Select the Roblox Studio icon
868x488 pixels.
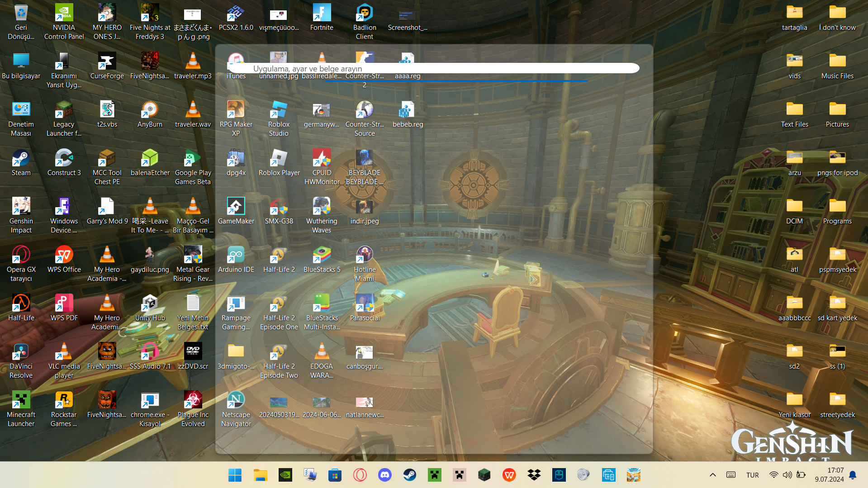click(x=279, y=118)
